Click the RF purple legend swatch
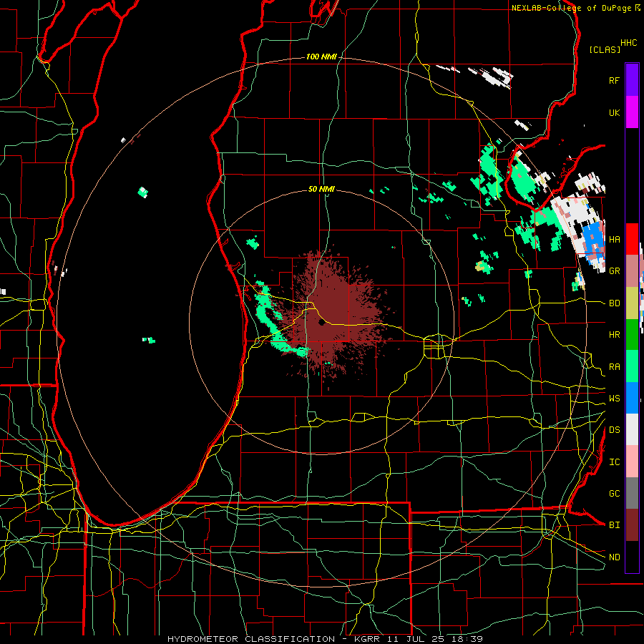This screenshot has width=644, height=644. coord(632,80)
